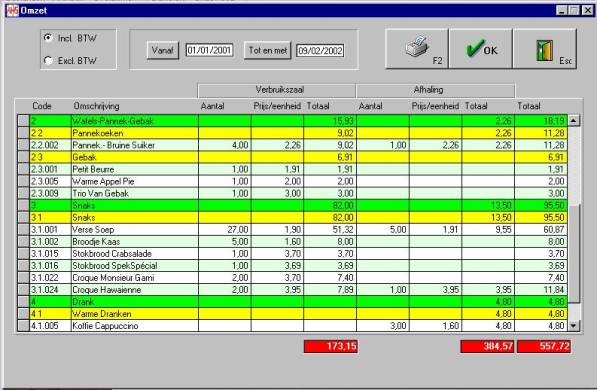Click the vertical scrollbar thumb
Image resolution: width=597 pixels, height=390 pixels.
click(573, 253)
